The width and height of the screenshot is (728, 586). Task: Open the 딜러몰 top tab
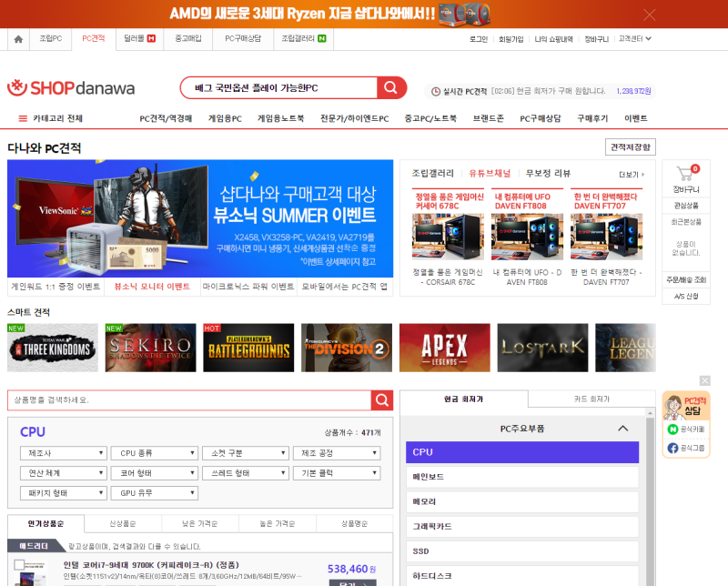tap(139, 39)
